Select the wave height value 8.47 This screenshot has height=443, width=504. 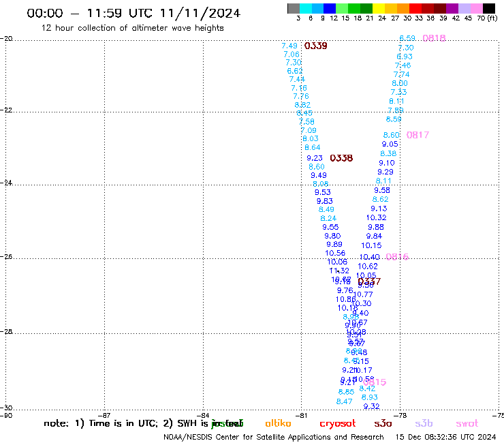pos(344,401)
